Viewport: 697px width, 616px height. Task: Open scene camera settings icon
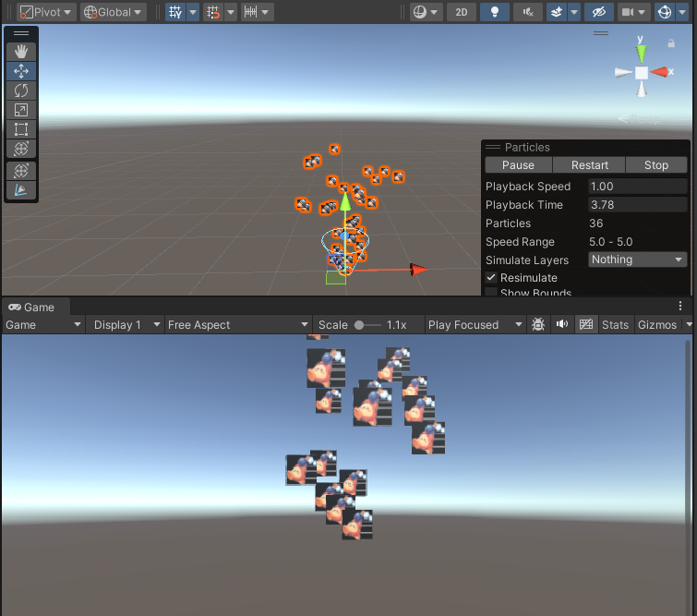tap(627, 12)
